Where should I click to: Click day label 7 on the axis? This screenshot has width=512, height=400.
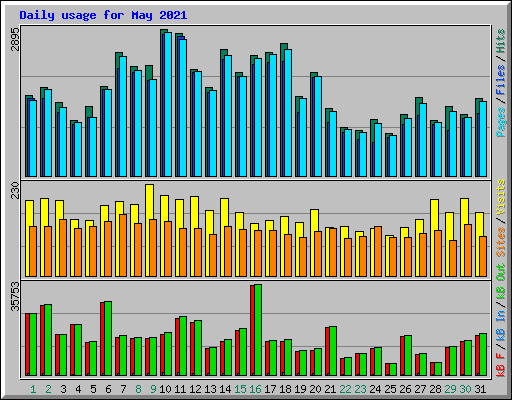123,389
